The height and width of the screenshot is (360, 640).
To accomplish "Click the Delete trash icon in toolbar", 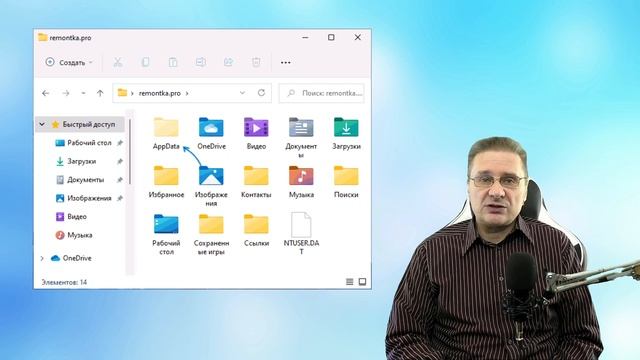I will (256, 62).
